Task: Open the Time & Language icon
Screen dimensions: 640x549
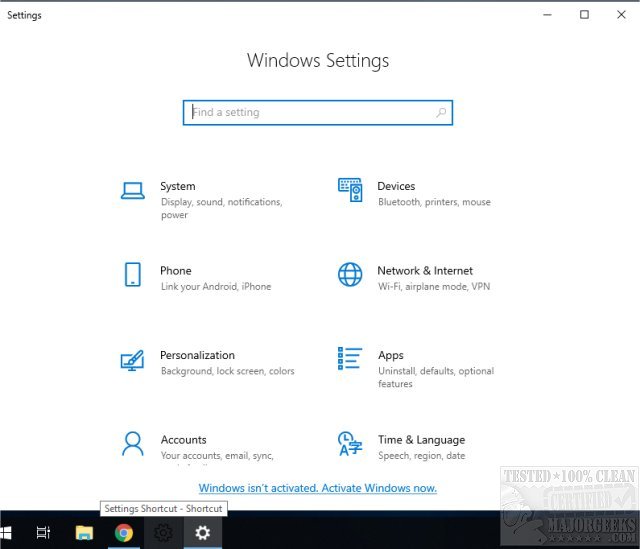Action: (349, 443)
